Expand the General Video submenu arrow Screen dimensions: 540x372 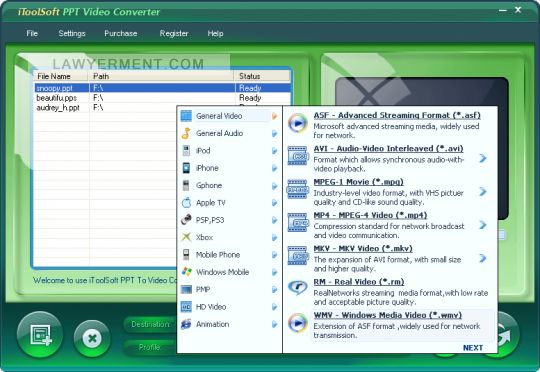pos(274,116)
